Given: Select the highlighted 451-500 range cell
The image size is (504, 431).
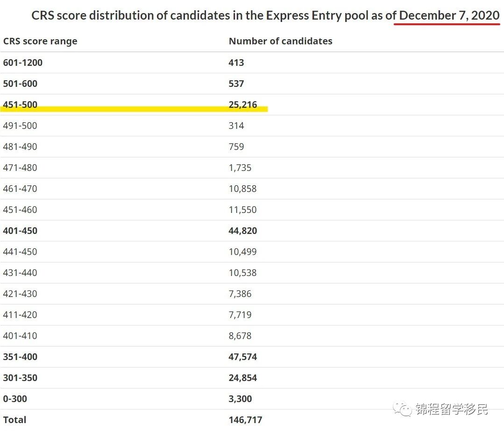Looking at the screenshot, I should coord(20,105).
